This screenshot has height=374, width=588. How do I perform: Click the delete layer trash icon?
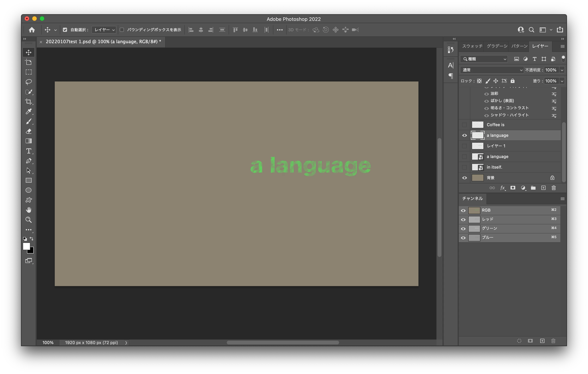554,188
